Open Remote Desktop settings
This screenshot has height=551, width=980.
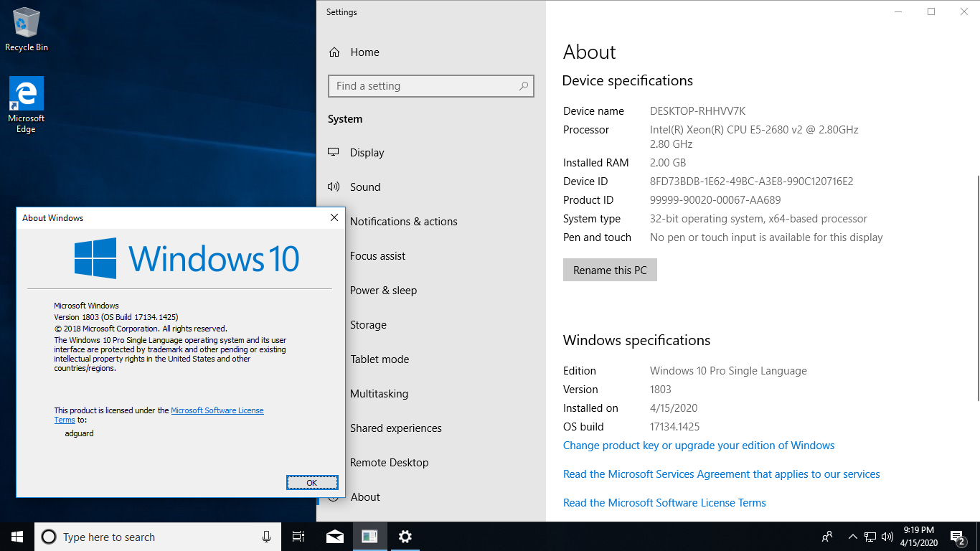point(389,463)
